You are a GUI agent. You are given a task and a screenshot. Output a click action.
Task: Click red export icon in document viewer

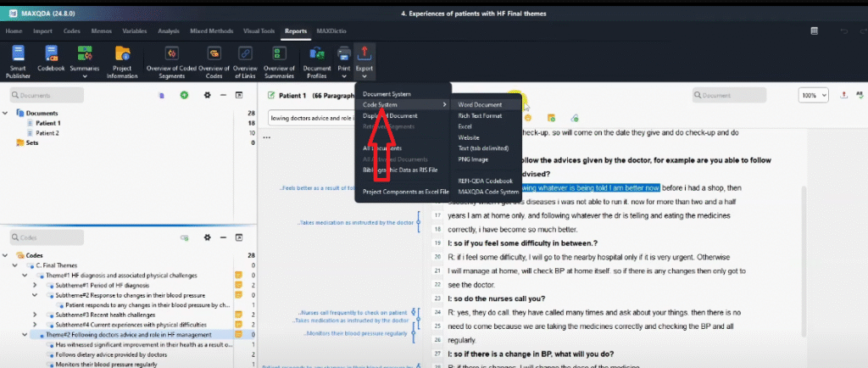[x=843, y=95]
